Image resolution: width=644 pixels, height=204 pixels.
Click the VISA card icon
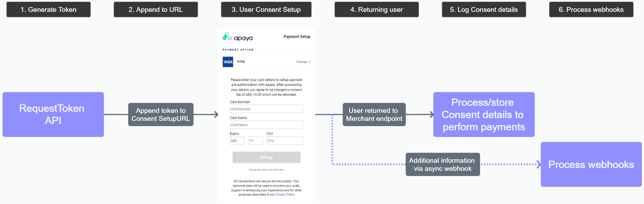(228, 62)
